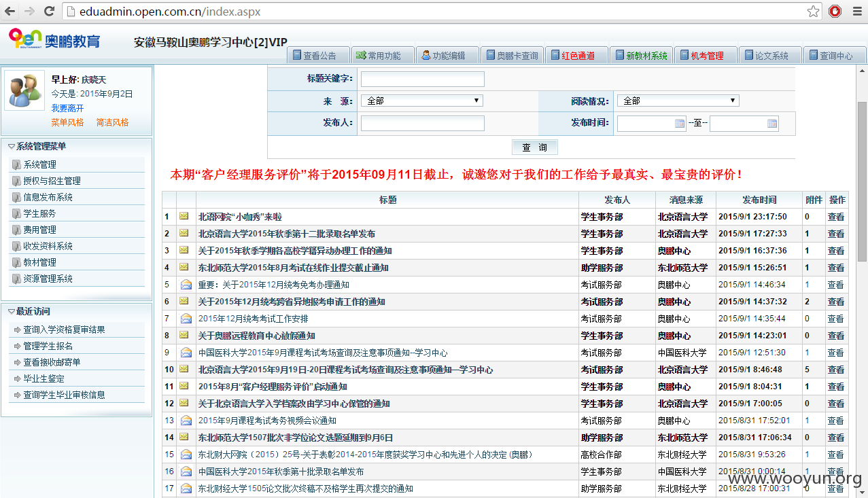868x498 pixels.
Task: Click envelope icon for row 4 message
Action: pos(184,268)
